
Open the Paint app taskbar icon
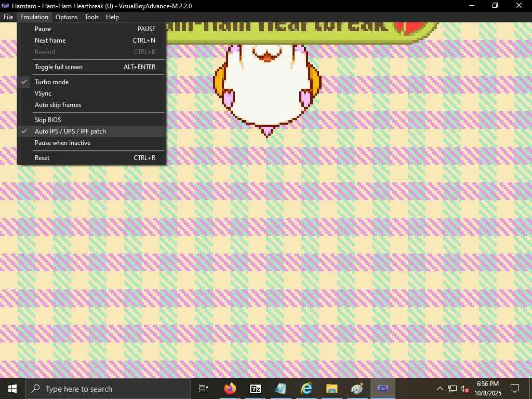357,389
